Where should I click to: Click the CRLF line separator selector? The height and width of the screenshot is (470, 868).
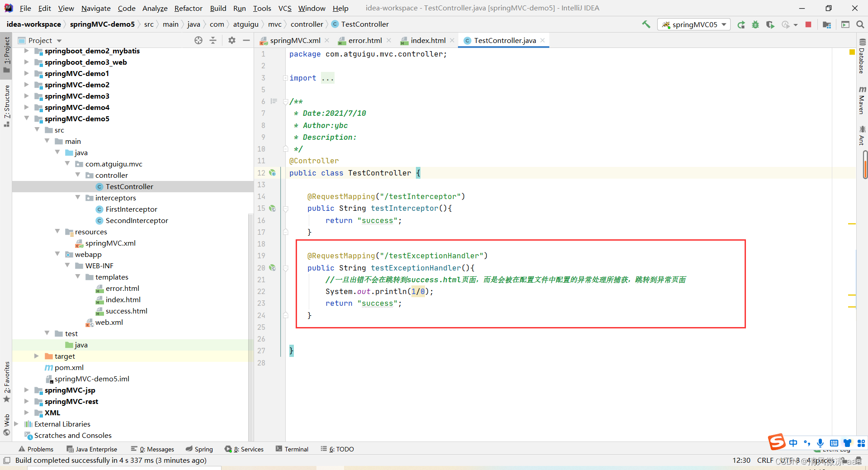(765, 461)
